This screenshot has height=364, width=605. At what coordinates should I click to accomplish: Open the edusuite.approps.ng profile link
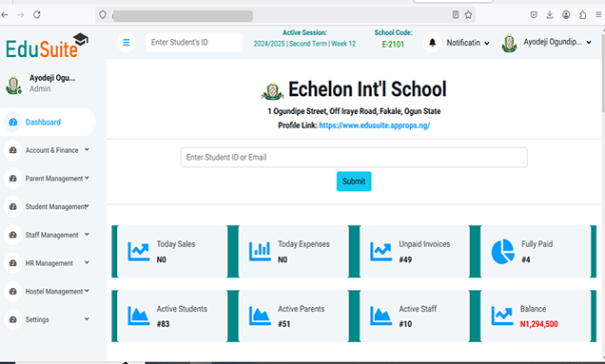pyautogui.click(x=374, y=125)
